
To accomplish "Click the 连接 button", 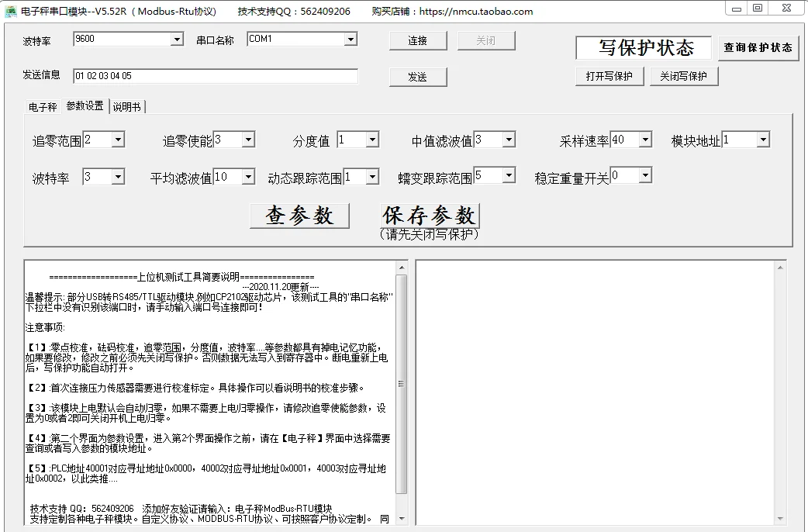I will (418, 41).
